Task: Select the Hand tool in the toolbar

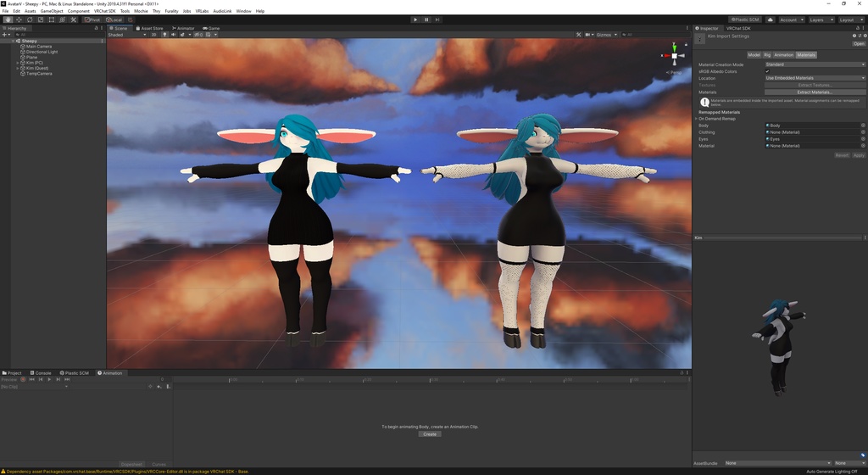Action: [x=8, y=20]
